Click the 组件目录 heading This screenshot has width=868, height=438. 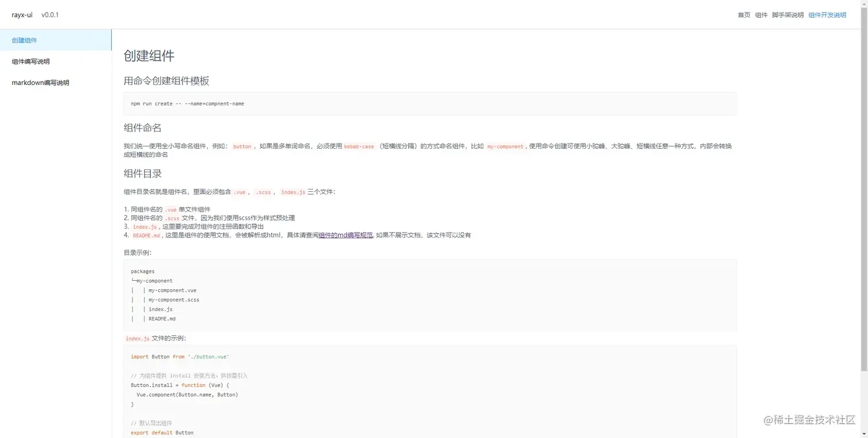click(142, 173)
